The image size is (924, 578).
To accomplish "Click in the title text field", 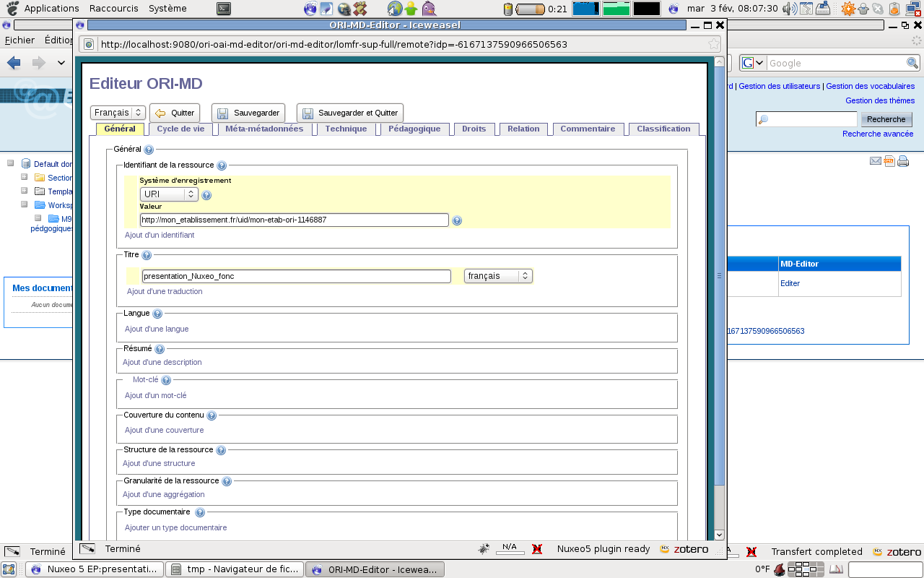I will click(x=296, y=276).
